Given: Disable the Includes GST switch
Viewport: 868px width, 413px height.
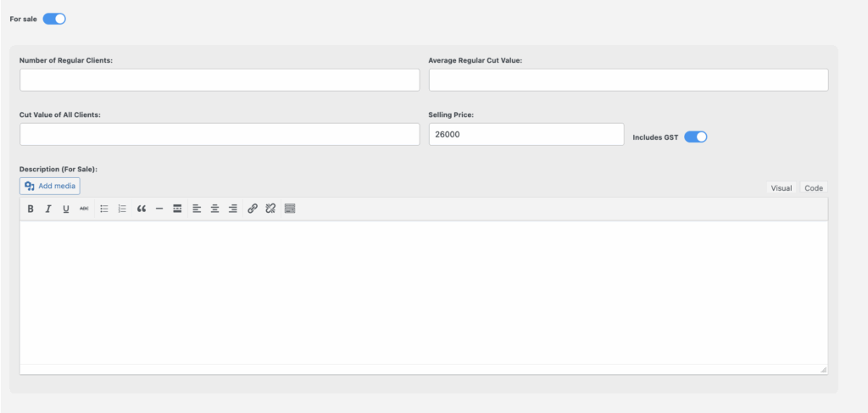Looking at the screenshot, I should (695, 137).
